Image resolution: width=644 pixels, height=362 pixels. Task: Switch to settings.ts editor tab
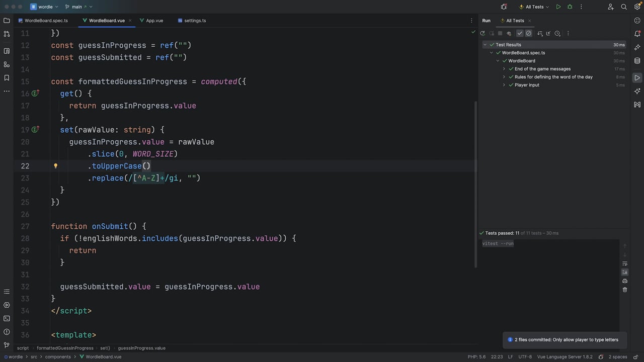click(x=191, y=21)
